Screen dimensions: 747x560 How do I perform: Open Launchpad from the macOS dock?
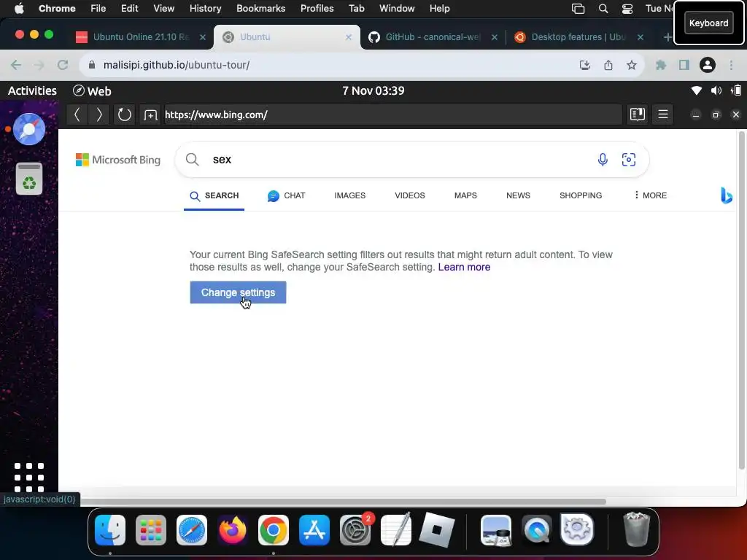pyautogui.click(x=150, y=529)
